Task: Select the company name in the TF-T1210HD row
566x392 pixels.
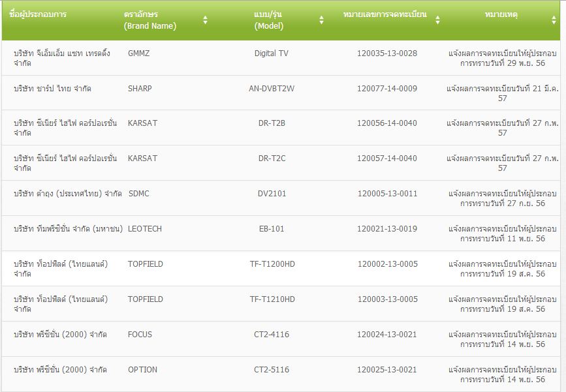Action: (61, 305)
